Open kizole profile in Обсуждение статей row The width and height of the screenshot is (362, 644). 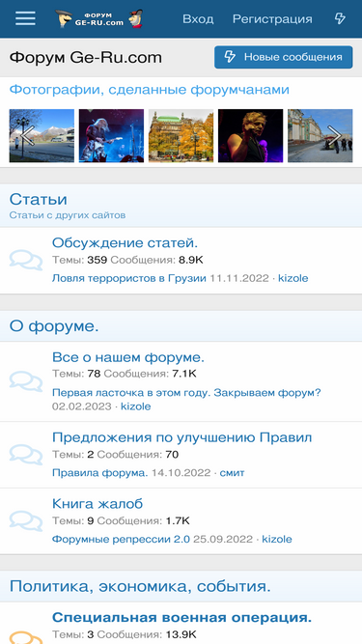(x=293, y=278)
